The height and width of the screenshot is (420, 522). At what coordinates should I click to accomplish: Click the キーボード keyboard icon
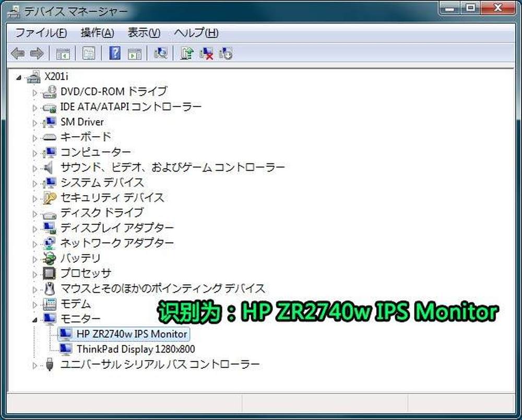[50, 137]
